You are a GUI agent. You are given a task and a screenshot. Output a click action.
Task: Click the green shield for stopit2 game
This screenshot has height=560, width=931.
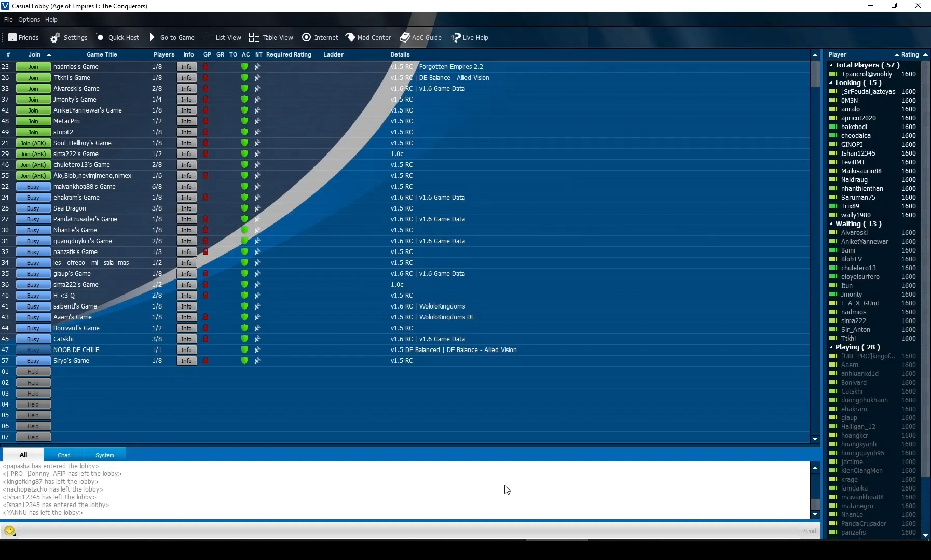(x=244, y=132)
